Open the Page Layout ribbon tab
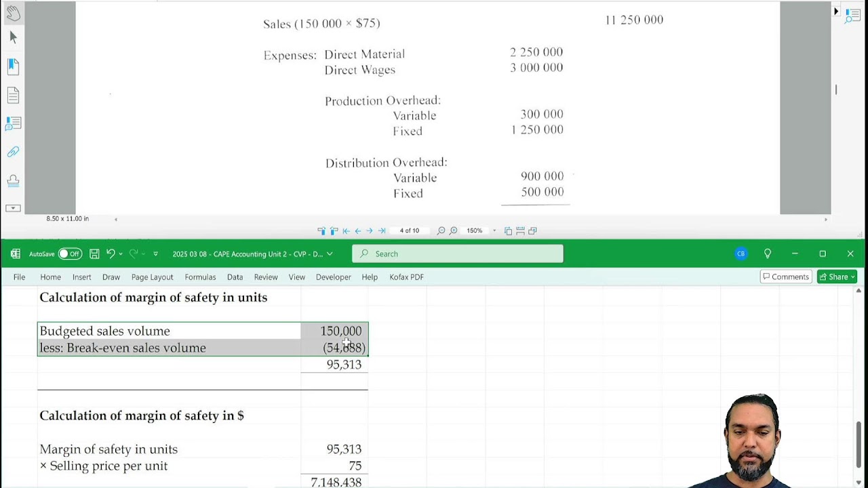Screen dimensions: 868x488 point(153,277)
